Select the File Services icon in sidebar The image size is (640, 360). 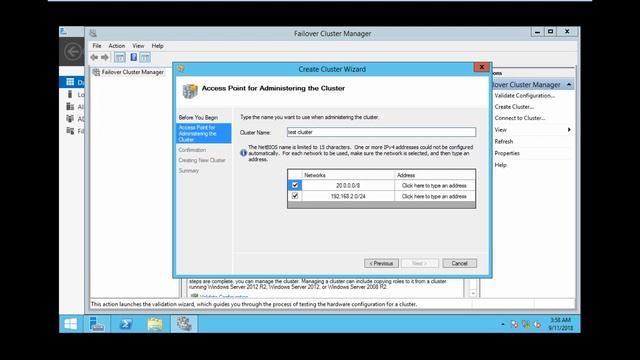70,131
